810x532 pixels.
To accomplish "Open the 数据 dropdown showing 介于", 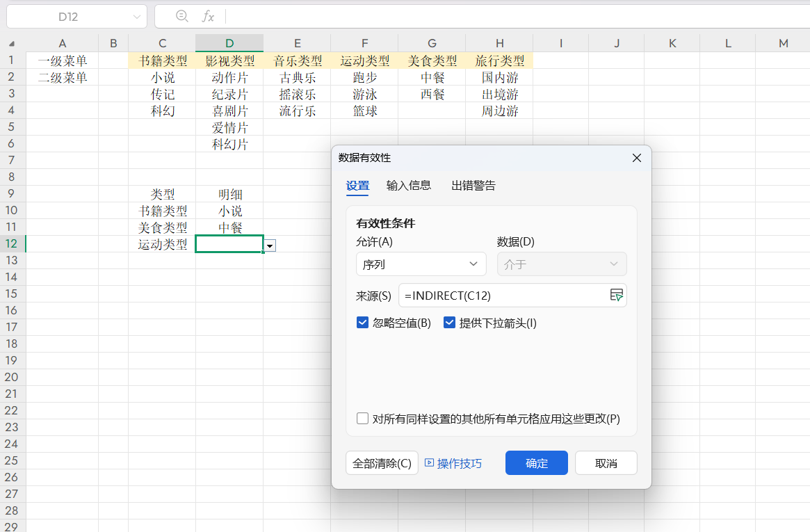I will (x=562, y=264).
